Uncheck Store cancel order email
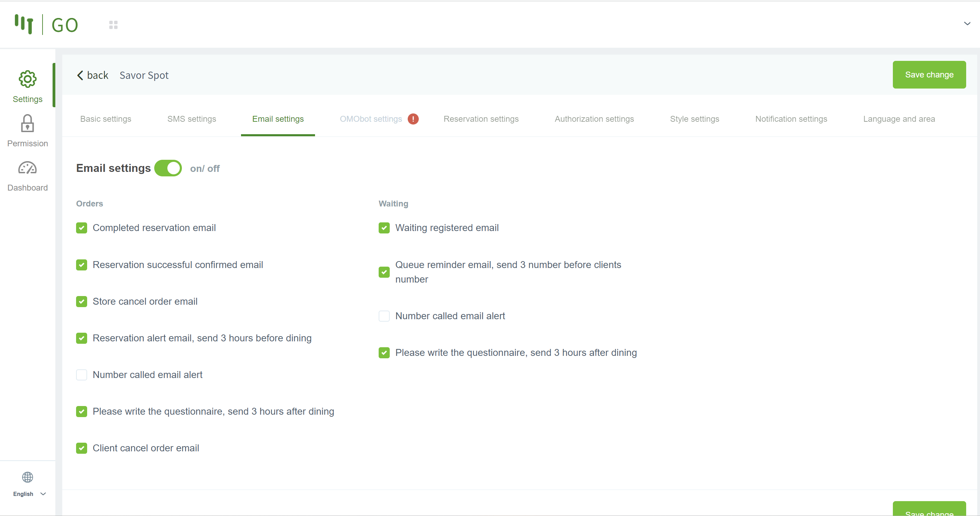 pos(81,301)
